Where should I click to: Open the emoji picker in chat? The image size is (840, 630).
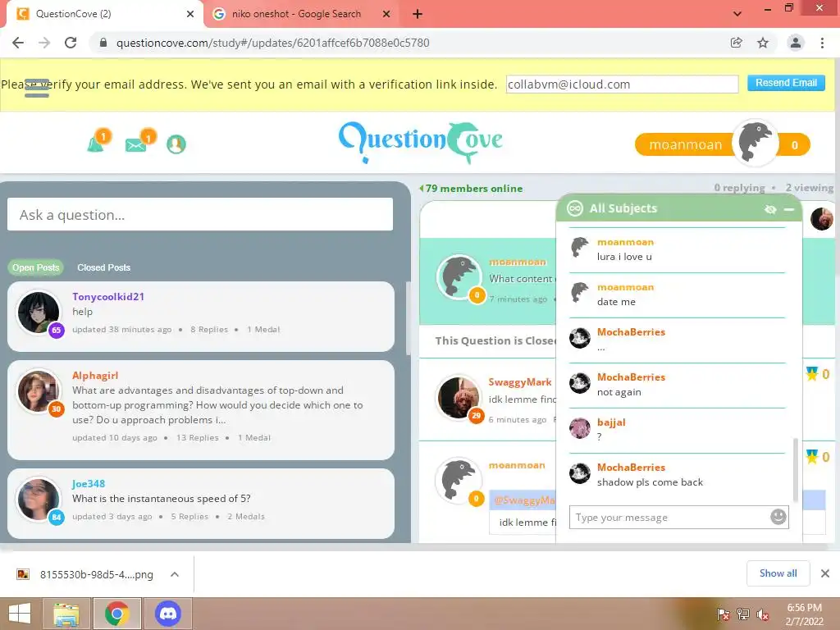coord(778,517)
